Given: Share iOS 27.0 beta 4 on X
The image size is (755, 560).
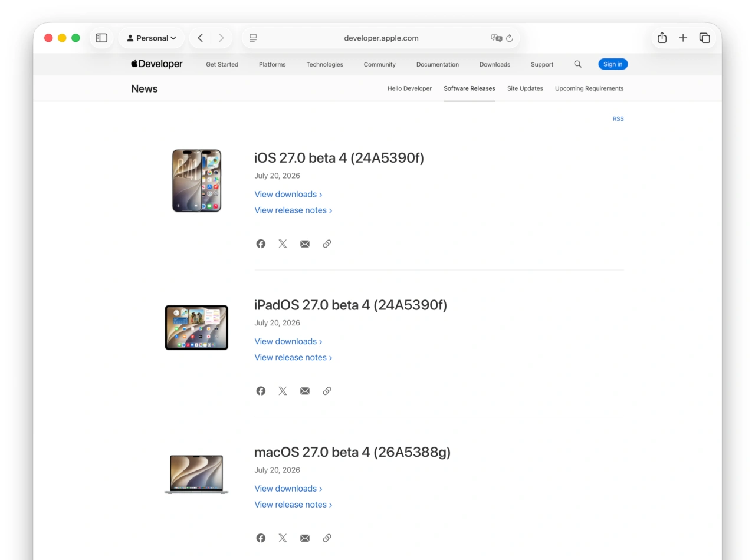Looking at the screenshot, I should point(283,243).
